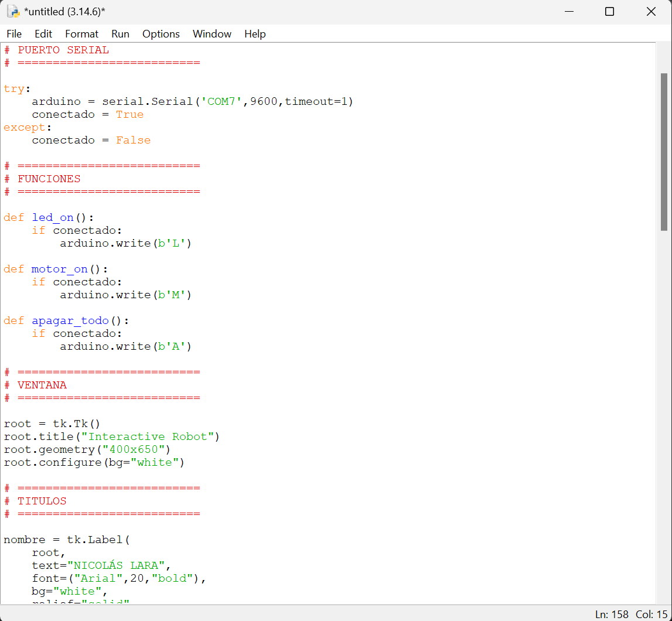Open the Run menu

(x=121, y=34)
